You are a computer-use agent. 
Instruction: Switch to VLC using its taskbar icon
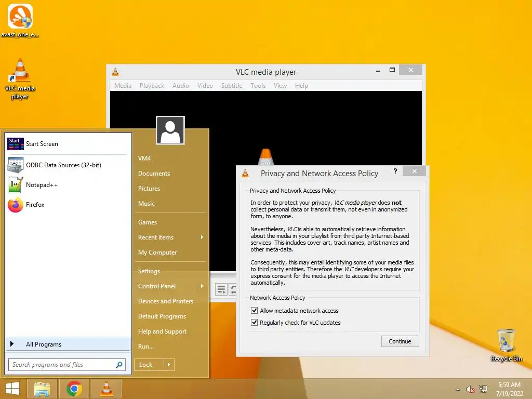[107, 389]
